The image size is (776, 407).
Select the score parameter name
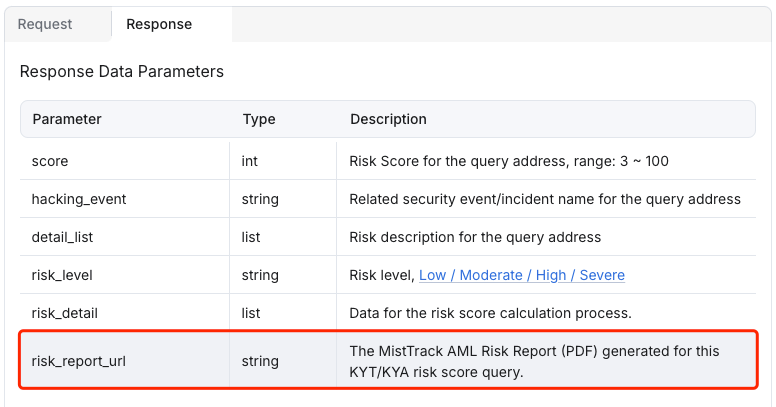[50, 161]
